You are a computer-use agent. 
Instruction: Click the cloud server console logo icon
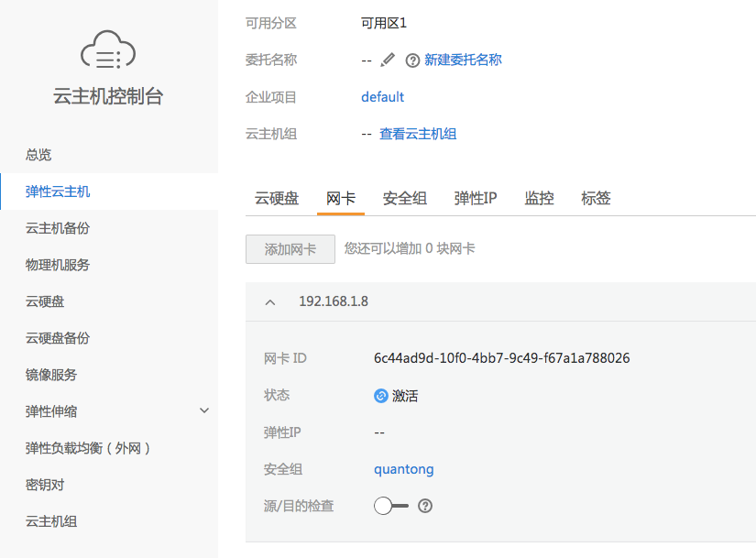click(108, 50)
